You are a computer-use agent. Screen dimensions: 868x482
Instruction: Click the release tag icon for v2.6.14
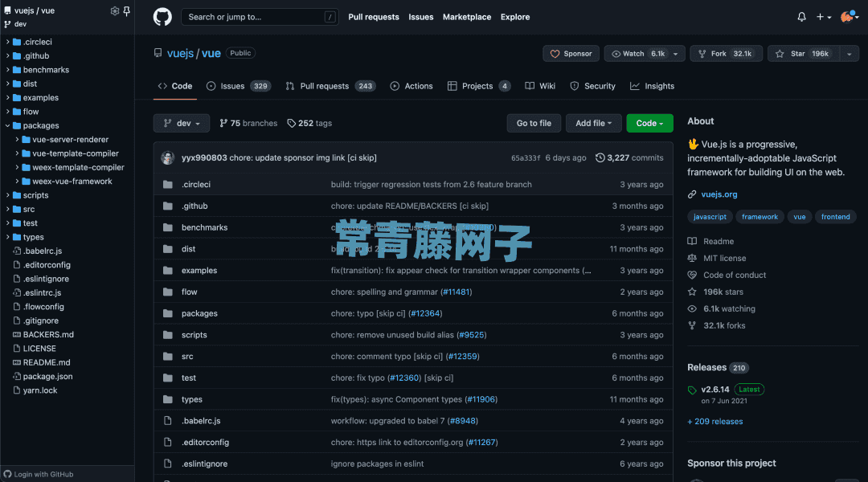[692, 390]
